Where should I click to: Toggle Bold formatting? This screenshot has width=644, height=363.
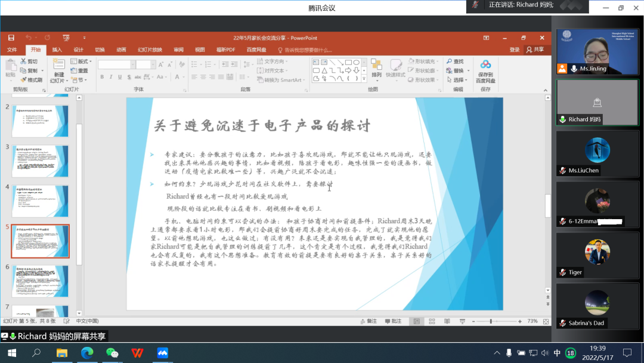pos(102,77)
